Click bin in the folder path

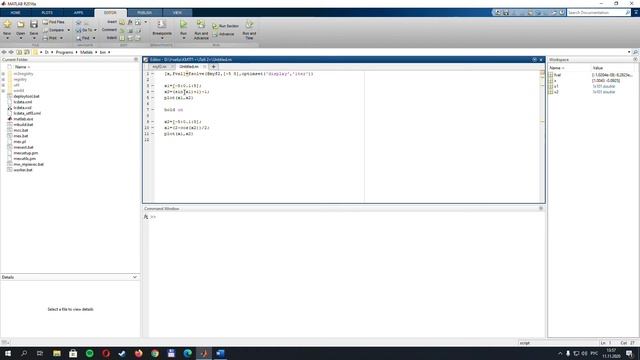point(102,52)
